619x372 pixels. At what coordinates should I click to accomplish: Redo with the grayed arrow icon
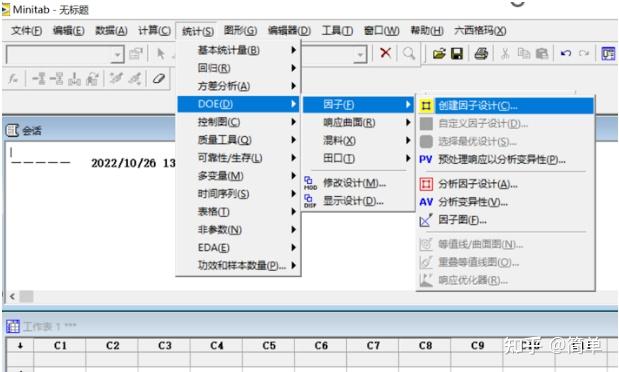[584, 53]
